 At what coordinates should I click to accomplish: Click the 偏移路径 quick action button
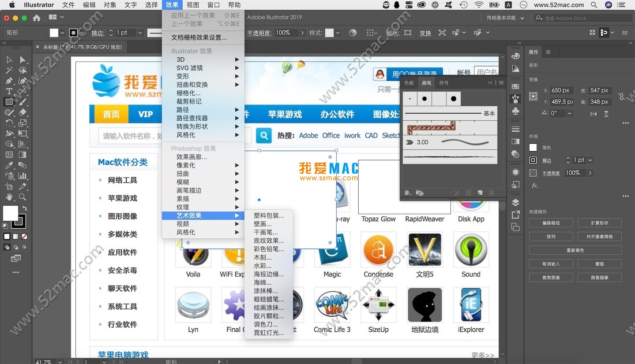551,223
